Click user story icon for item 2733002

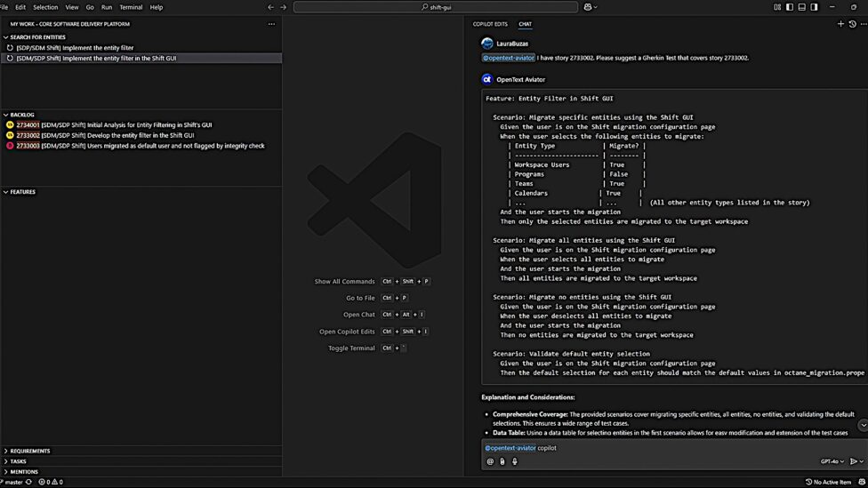(x=10, y=135)
